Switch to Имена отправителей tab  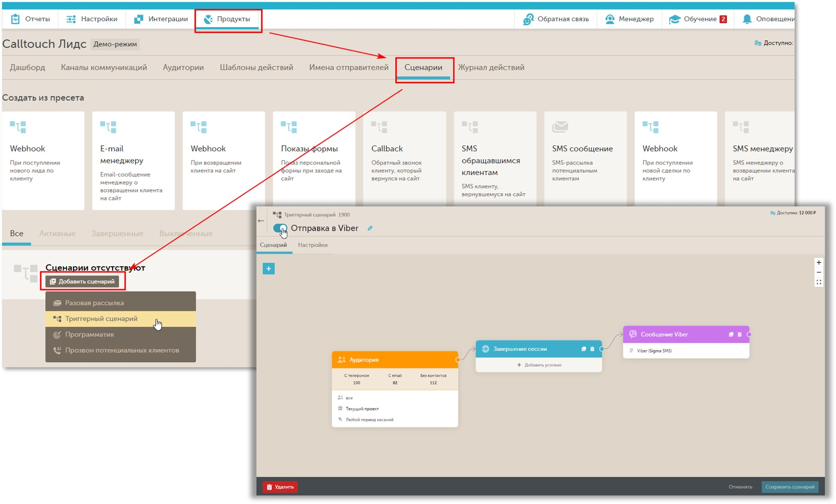click(x=349, y=68)
